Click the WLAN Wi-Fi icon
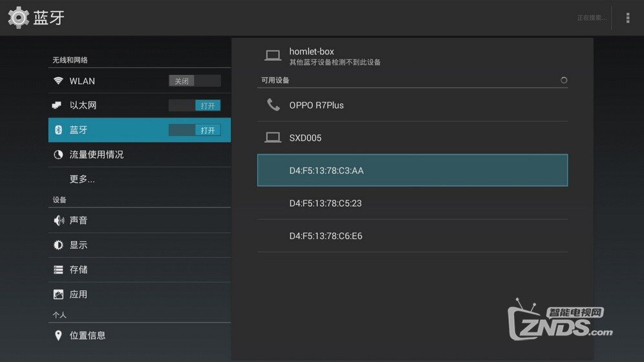 coord(58,81)
